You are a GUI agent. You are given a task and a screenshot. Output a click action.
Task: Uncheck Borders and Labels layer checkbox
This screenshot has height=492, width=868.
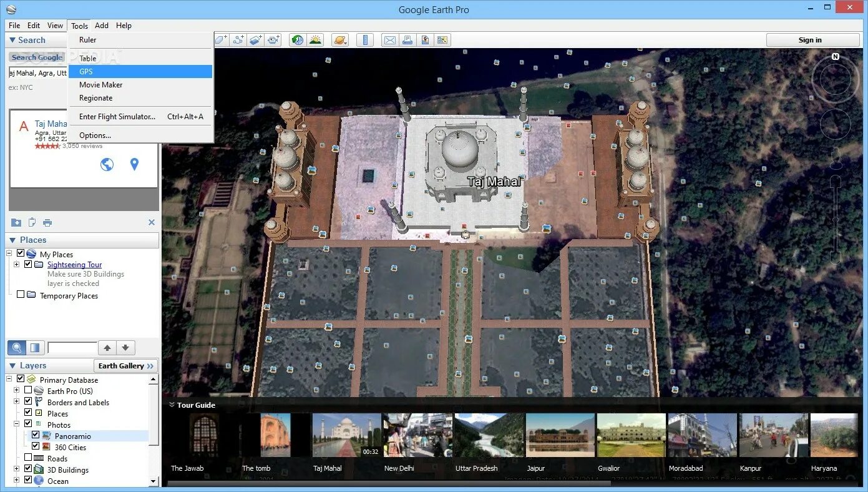point(28,401)
